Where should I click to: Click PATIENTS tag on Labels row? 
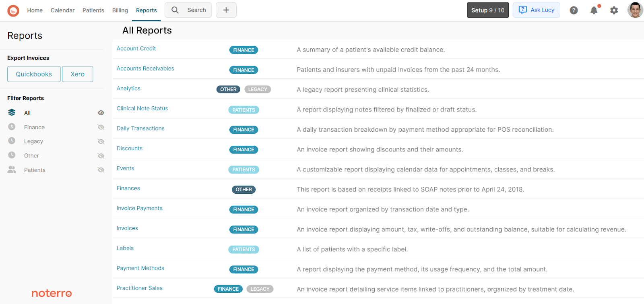244,250
